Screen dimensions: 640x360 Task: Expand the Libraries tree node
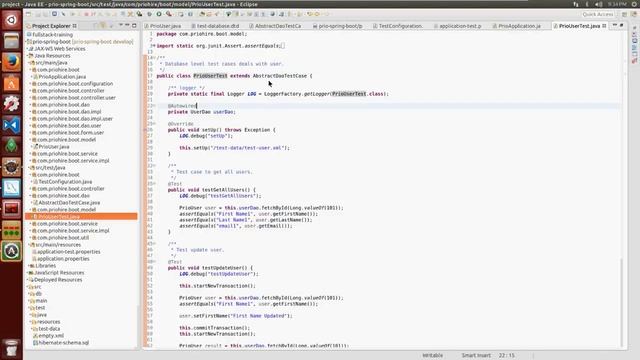(30, 266)
